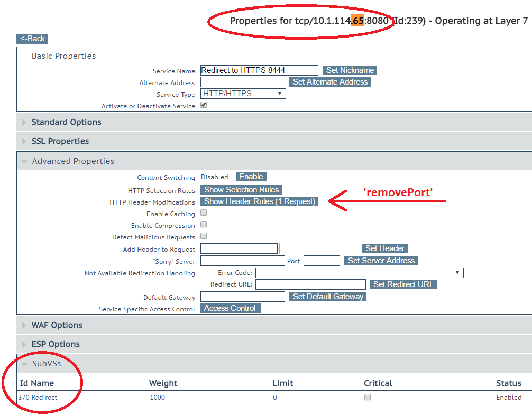Image resolution: width=532 pixels, height=415 pixels.
Task: Open Show Selection Rules
Action: point(241,190)
